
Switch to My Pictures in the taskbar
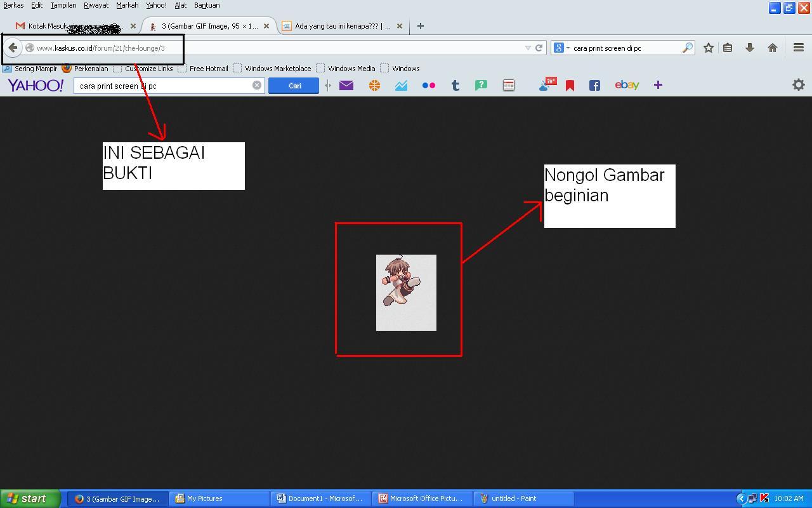pos(219,498)
